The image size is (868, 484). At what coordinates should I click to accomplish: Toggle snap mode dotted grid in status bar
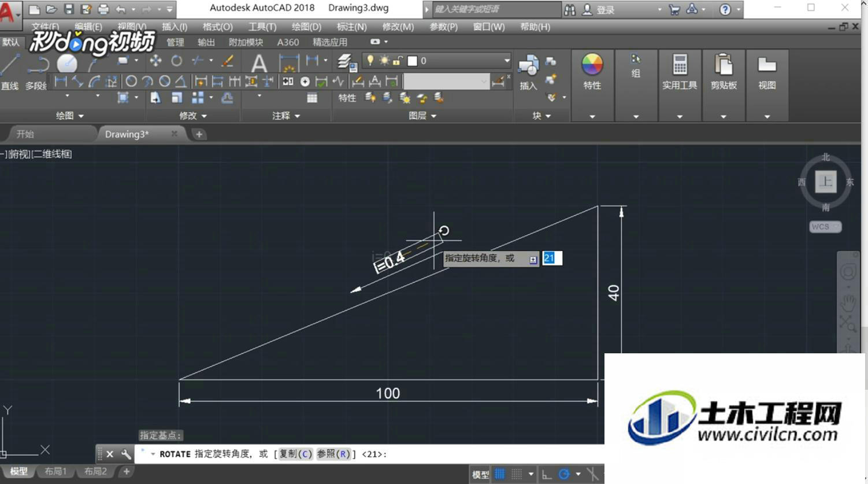(517, 474)
